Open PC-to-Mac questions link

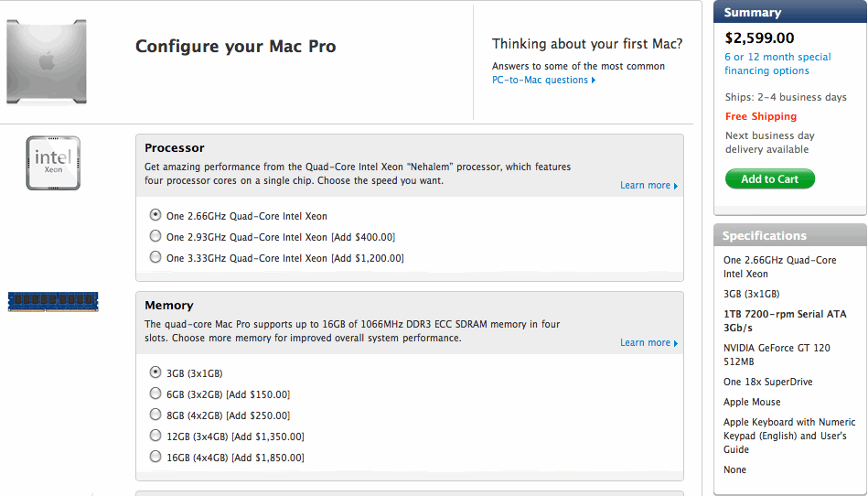(x=543, y=80)
